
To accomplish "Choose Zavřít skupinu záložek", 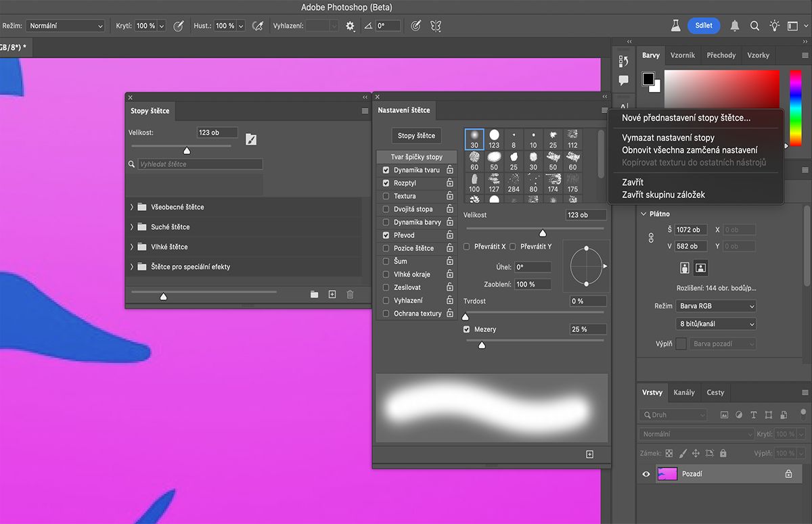I will 663,195.
